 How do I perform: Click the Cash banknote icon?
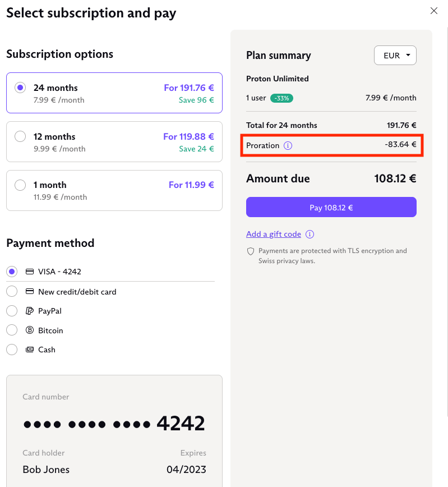(30, 350)
